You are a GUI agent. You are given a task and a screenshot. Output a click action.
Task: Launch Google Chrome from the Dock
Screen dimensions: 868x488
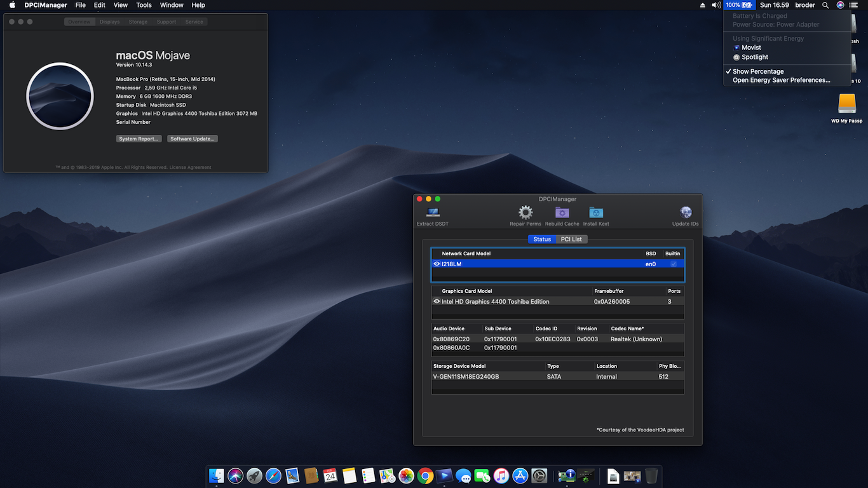click(x=425, y=475)
